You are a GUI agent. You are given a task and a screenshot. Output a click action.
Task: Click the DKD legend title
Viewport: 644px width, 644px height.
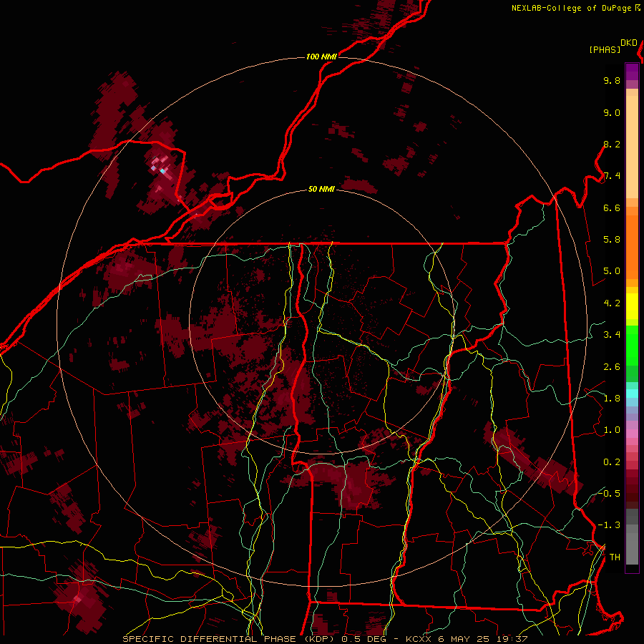pos(628,43)
